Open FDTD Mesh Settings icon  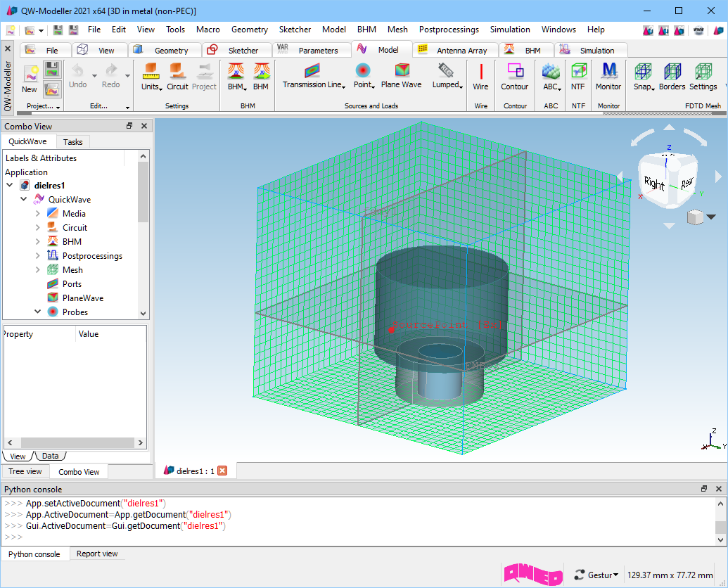[x=703, y=72]
